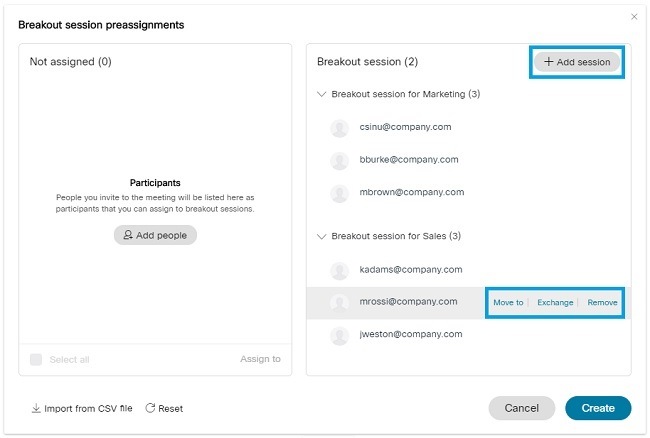Screen dimensions: 650x438
Task: Open the Add people button
Action: click(x=155, y=235)
